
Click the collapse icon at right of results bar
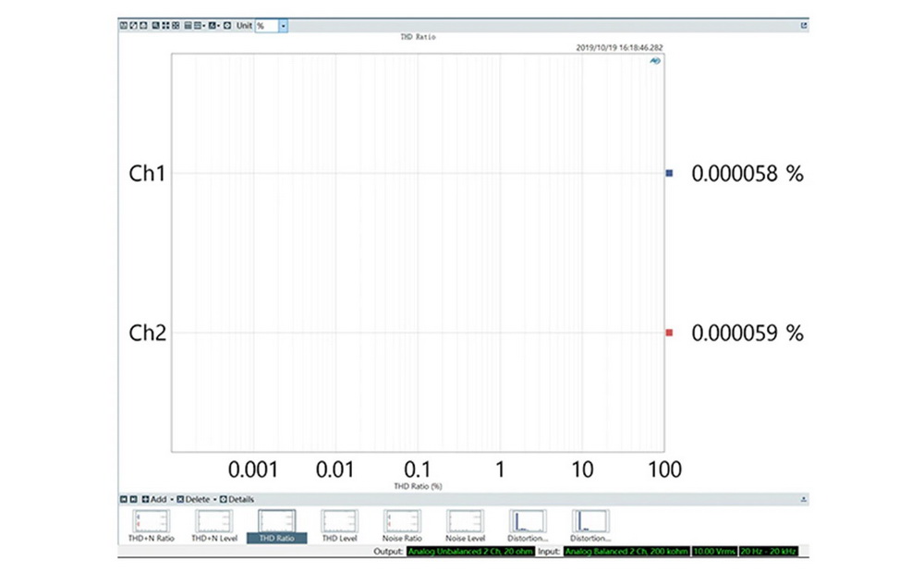tap(804, 499)
